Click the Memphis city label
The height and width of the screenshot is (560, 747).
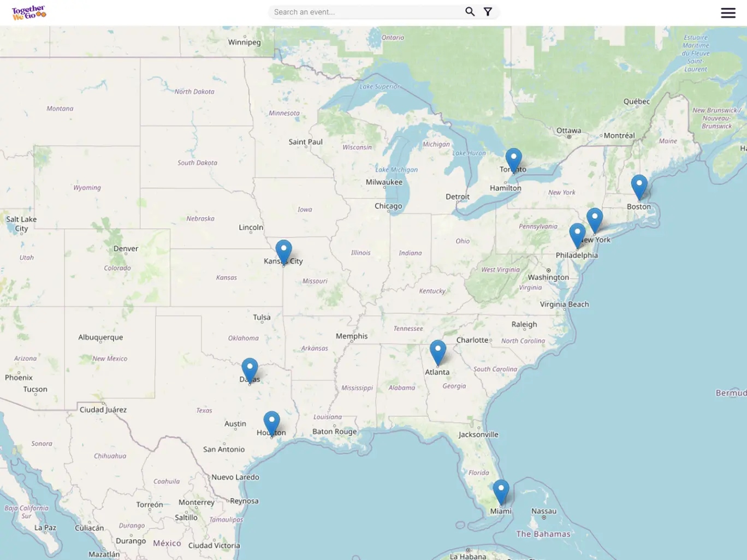[352, 336]
